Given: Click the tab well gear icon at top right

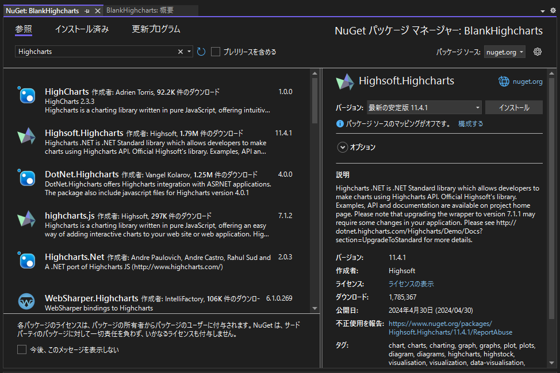Looking at the screenshot, I should pos(553,11).
